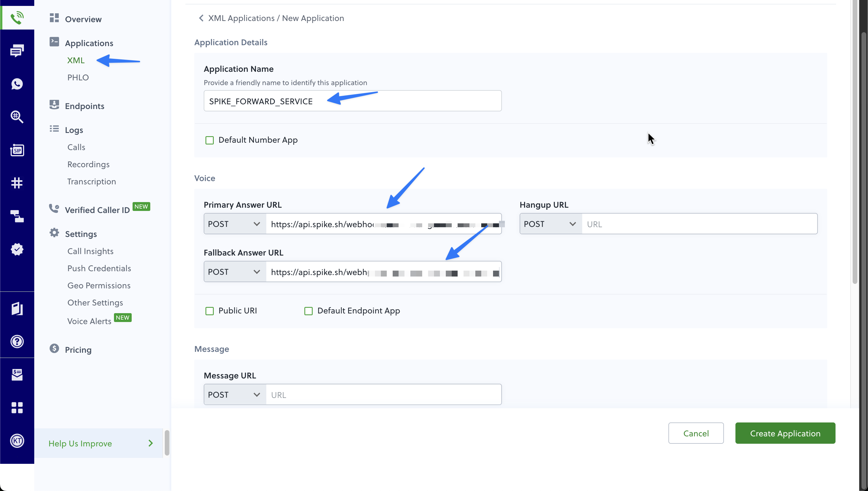Image resolution: width=868 pixels, height=491 pixels.
Task: Click the KT account avatar icon
Action: (x=17, y=440)
